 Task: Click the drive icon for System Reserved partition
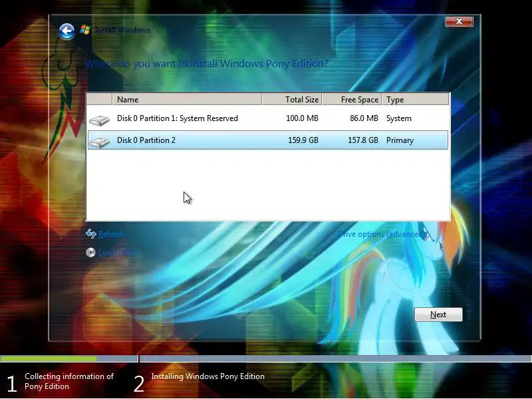click(99, 120)
